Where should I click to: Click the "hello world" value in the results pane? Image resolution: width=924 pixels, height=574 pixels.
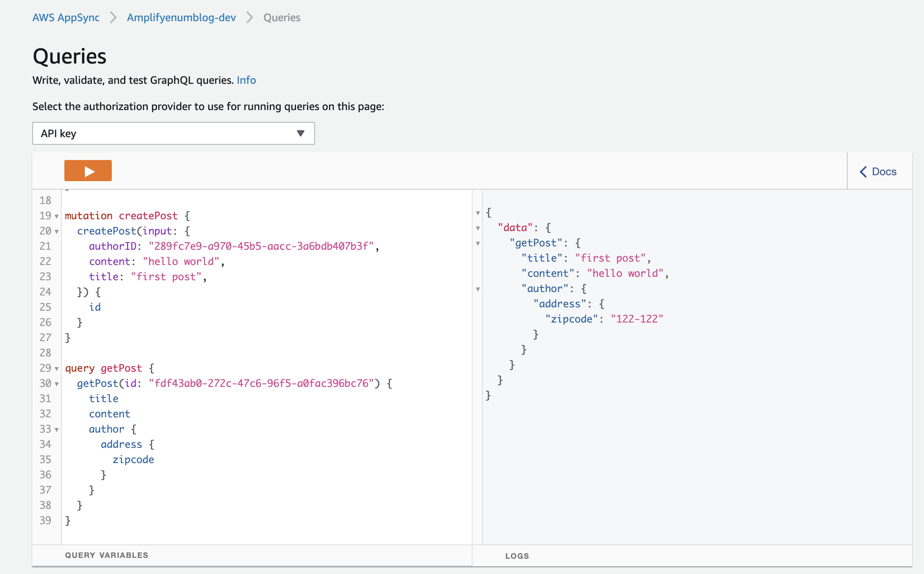(625, 273)
